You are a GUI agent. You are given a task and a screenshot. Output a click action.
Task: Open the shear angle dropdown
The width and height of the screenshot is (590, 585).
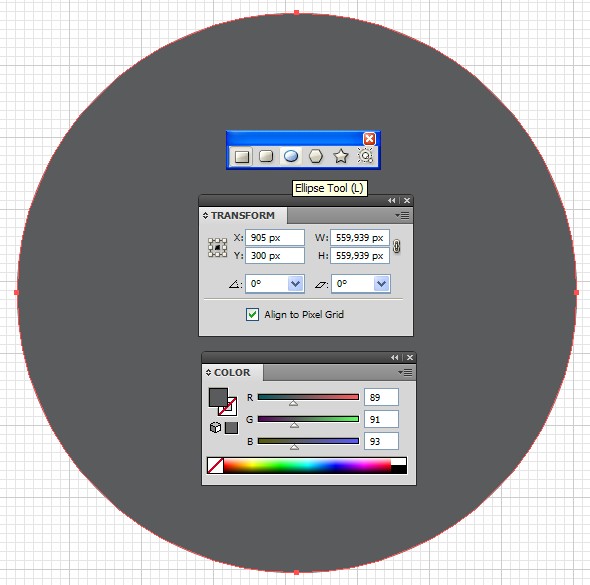[382, 284]
